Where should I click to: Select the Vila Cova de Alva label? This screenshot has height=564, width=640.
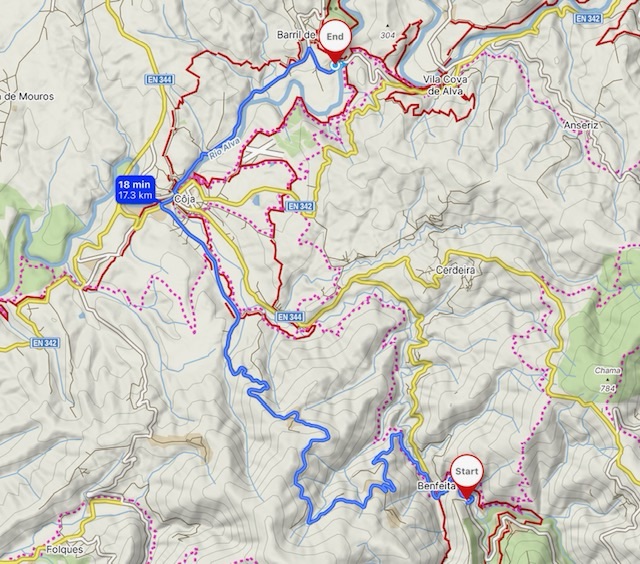click(x=445, y=85)
